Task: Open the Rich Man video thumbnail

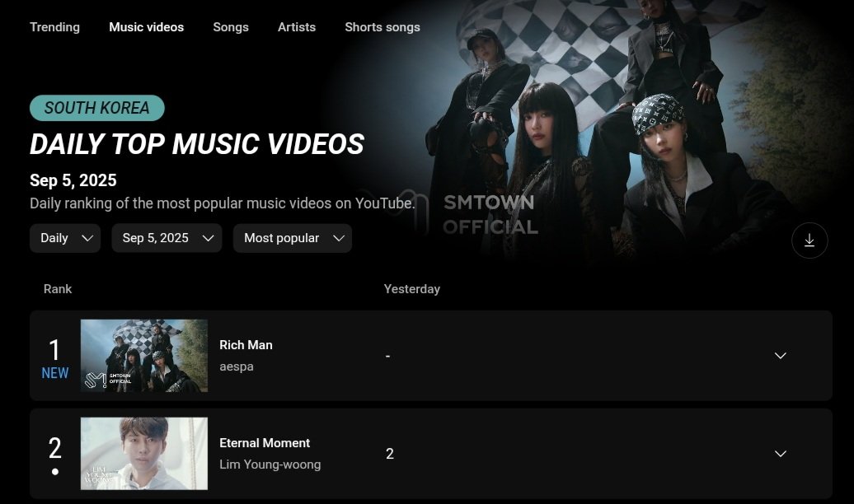Action: 143,356
